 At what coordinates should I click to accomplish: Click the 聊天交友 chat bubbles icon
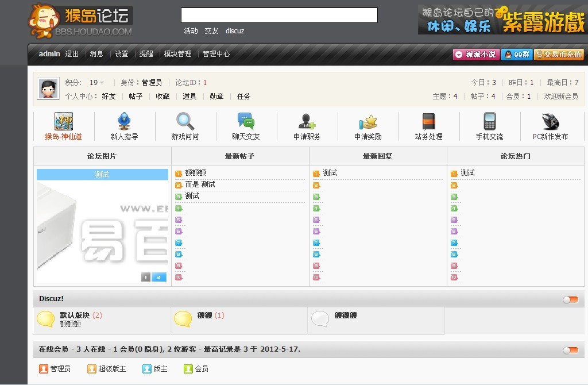(x=246, y=122)
